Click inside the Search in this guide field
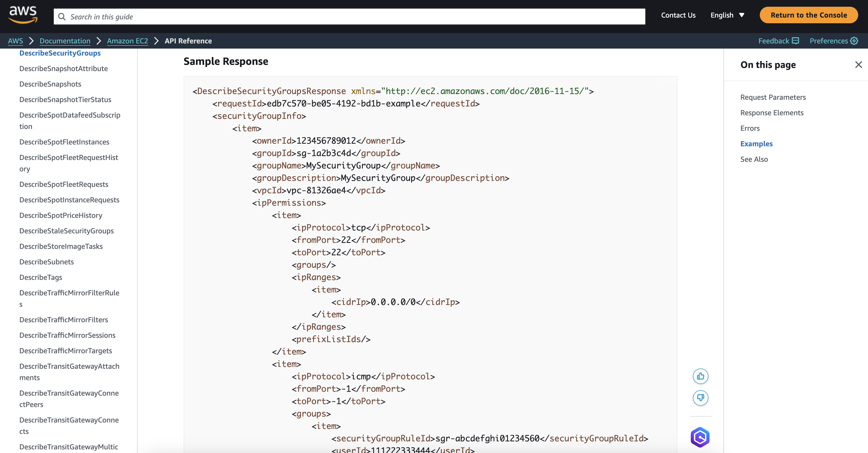868x453 pixels. [x=236, y=16]
